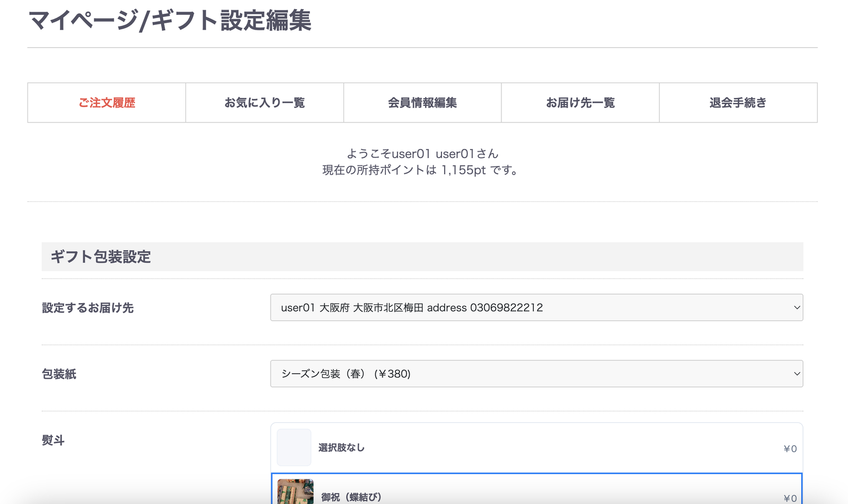Viewport: 848px width, 504px height.
Task: Open the 退会手続き withdrawal tab
Action: tap(738, 103)
